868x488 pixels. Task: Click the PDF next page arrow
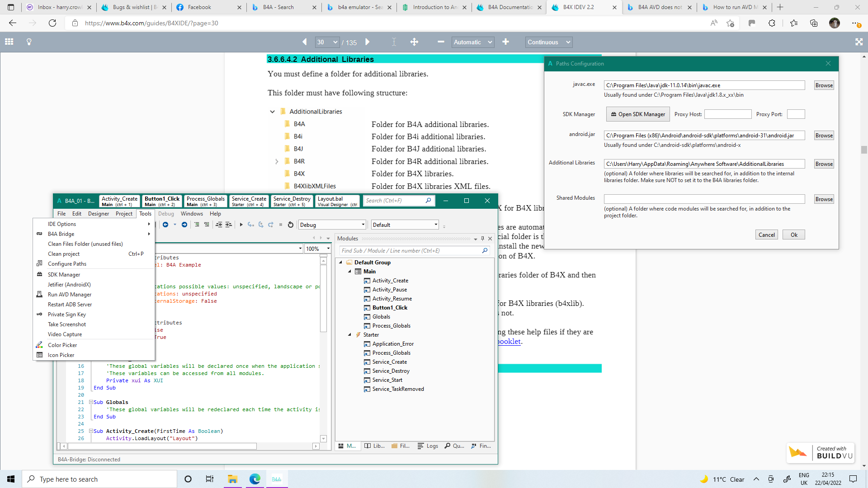pyautogui.click(x=368, y=42)
